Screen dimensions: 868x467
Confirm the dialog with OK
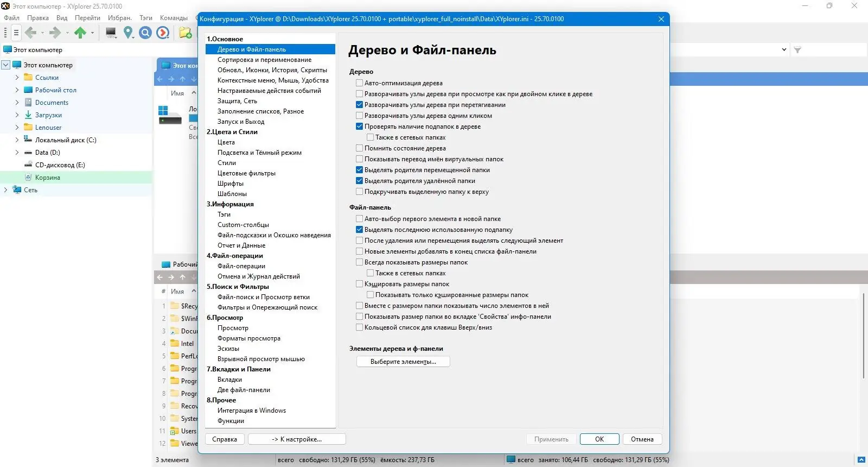point(599,439)
